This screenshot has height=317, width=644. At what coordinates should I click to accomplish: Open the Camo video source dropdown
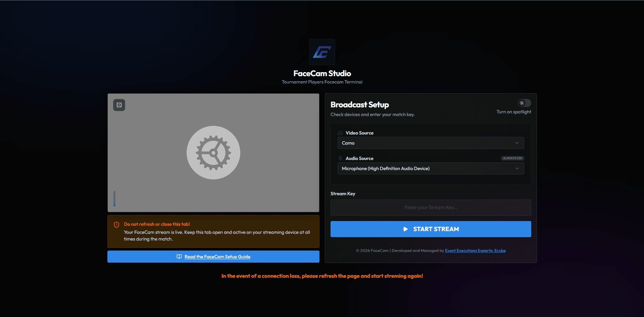(x=431, y=143)
